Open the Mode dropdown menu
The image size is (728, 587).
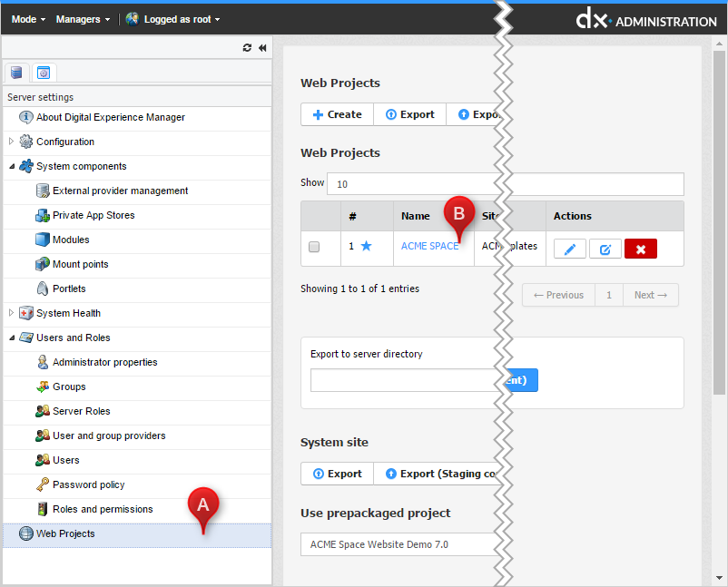[28, 19]
